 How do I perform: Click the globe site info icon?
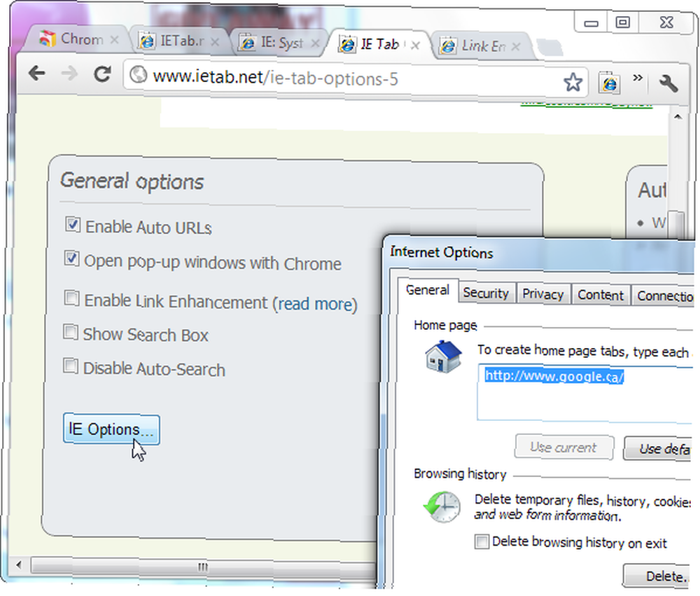coord(139,75)
